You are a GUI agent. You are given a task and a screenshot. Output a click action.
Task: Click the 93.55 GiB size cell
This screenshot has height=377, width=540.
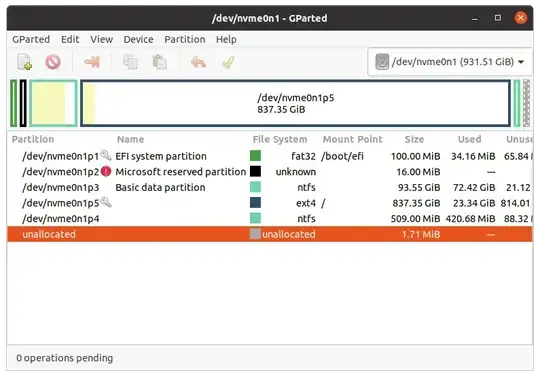[419, 187]
